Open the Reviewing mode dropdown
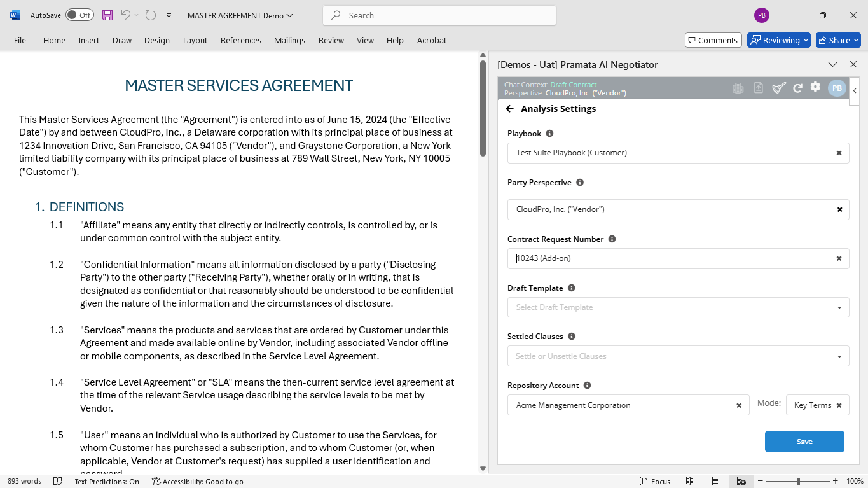Image resolution: width=868 pixels, height=488 pixels. coord(779,40)
